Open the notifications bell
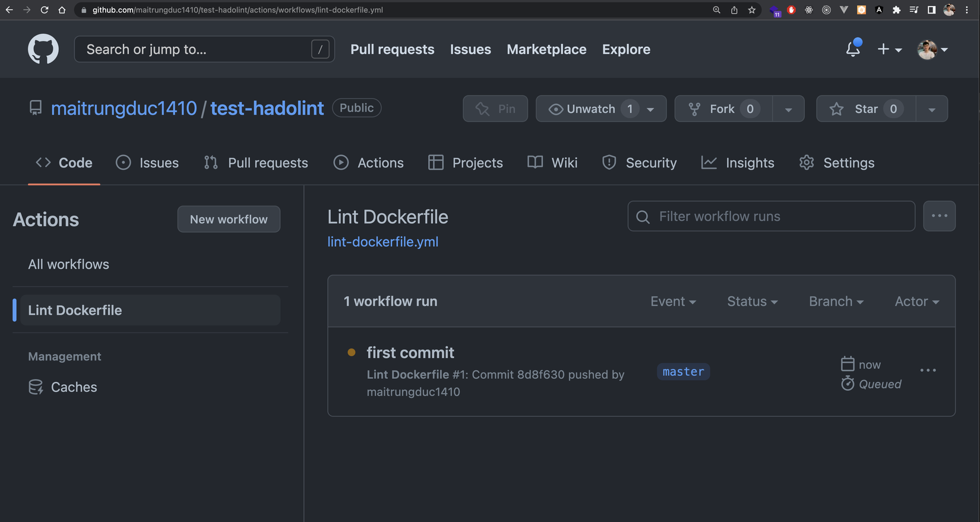The image size is (980, 522). pos(853,49)
